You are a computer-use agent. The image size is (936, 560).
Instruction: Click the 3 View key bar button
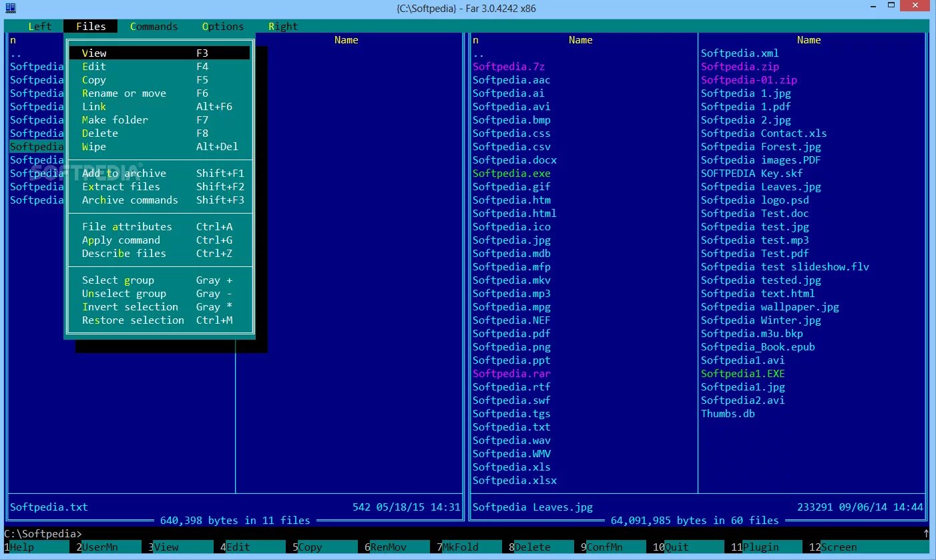click(x=180, y=547)
